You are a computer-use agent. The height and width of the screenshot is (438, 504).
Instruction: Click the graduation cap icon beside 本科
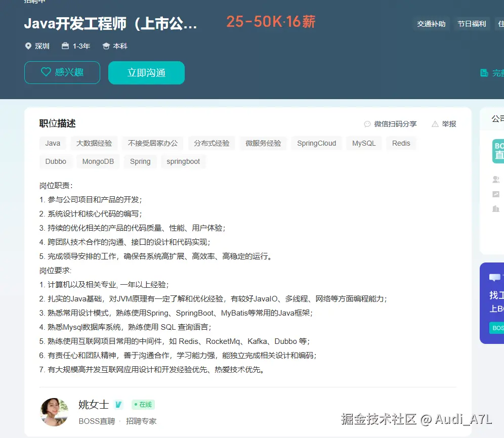107,46
